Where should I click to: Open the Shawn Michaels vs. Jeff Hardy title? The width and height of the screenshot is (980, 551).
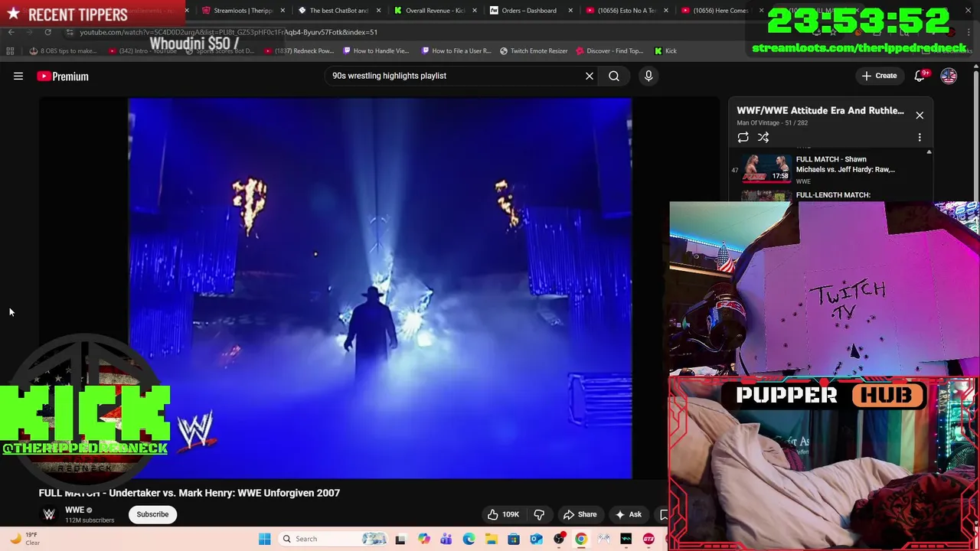[845, 165]
